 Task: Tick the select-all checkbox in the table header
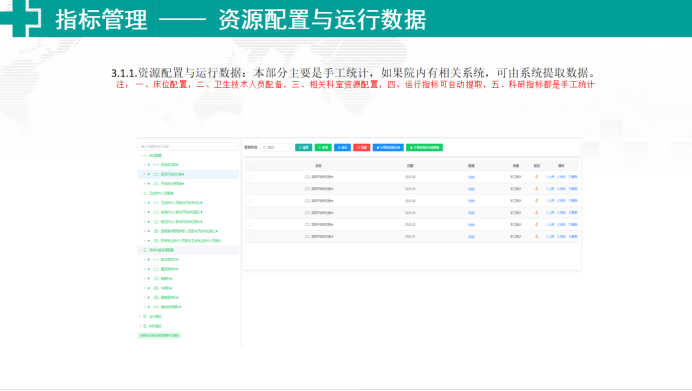tap(251, 166)
